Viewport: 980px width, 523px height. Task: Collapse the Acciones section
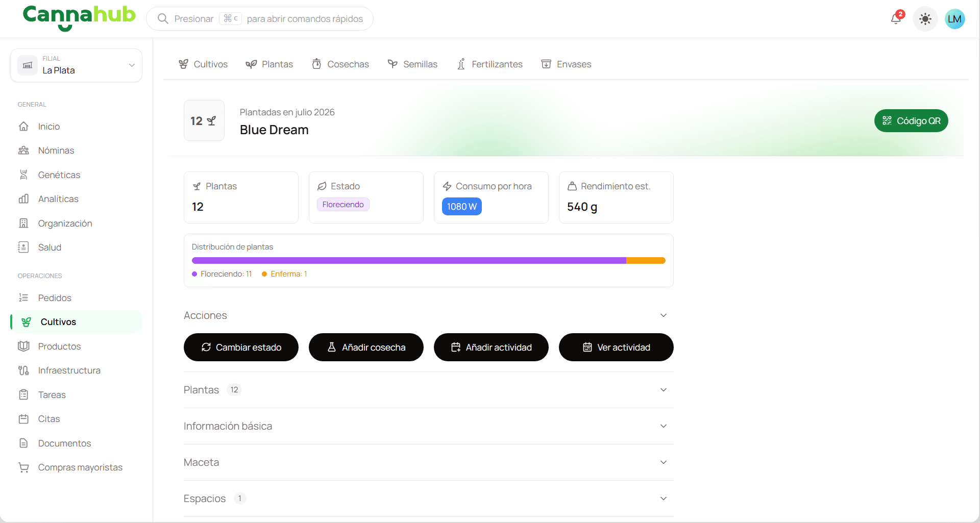coord(429,315)
